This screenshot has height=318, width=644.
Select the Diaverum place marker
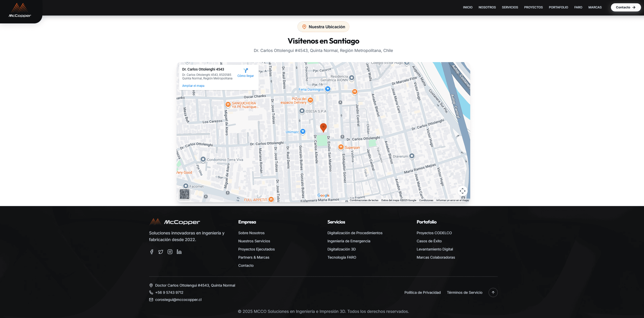(x=412, y=156)
